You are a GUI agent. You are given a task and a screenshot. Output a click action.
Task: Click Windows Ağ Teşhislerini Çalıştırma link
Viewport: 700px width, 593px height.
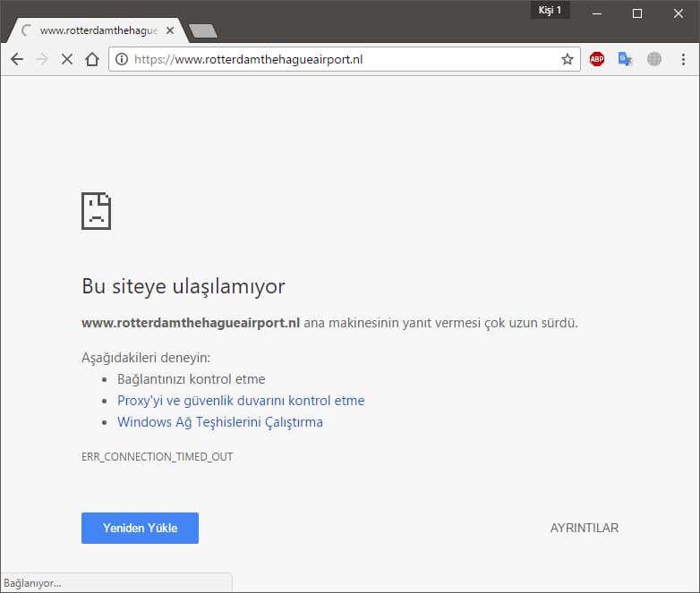coord(219,422)
